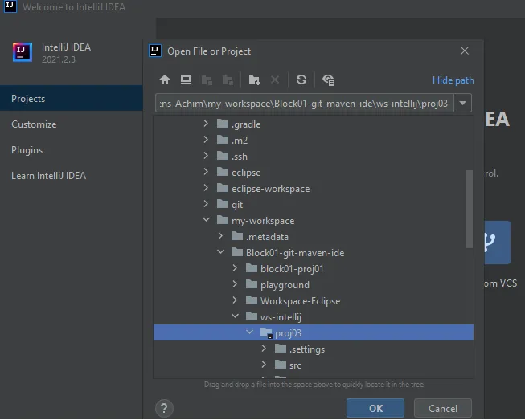
Task: Expand the playground folder
Action: pyautogui.click(x=235, y=284)
